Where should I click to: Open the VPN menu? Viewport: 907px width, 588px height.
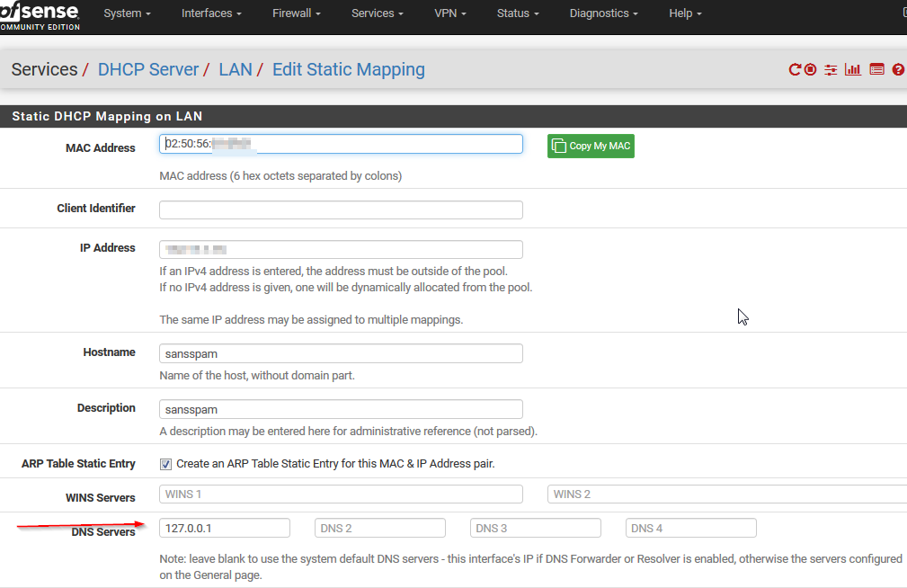[x=451, y=13]
